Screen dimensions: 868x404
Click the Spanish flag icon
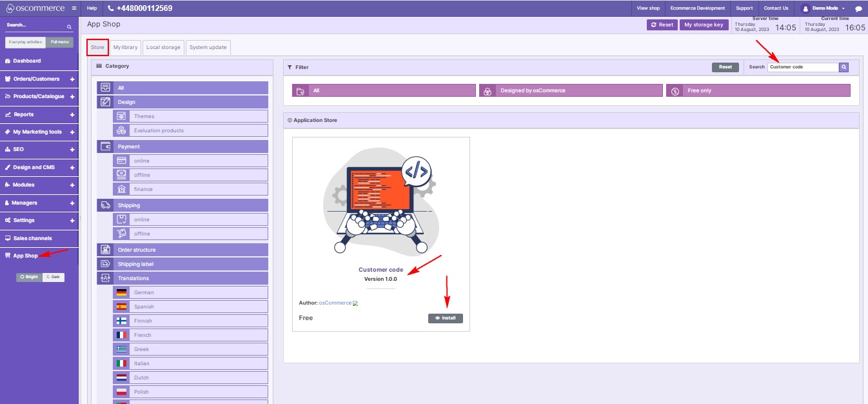[x=121, y=307]
